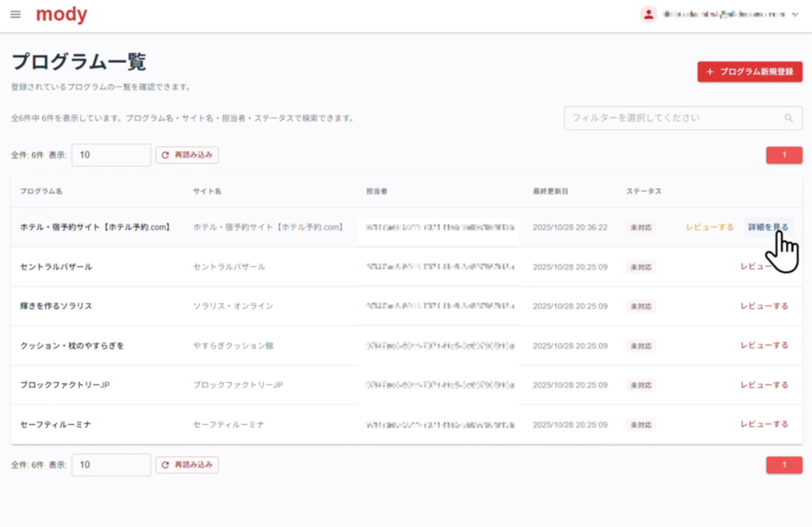812x527 pixels.
Task: Open the hamburger navigation menu
Action: tap(16, 14)
